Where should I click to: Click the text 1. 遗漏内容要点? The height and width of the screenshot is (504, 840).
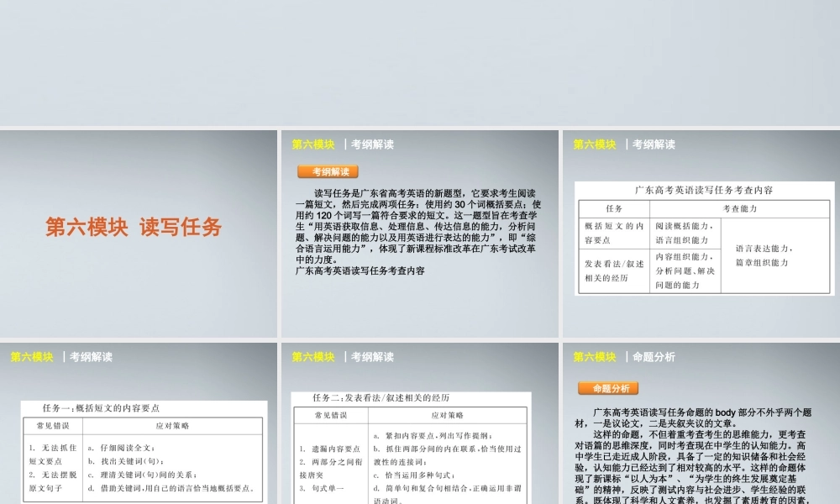(330, 449)
